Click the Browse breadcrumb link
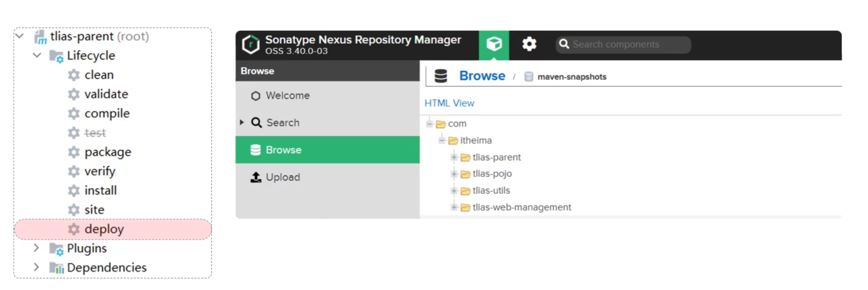 [x=482, y=76]
